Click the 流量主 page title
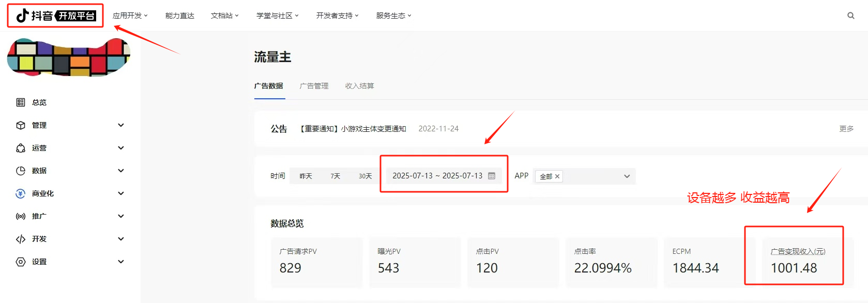The image size is (868, 303). click(x=272, y=57)
